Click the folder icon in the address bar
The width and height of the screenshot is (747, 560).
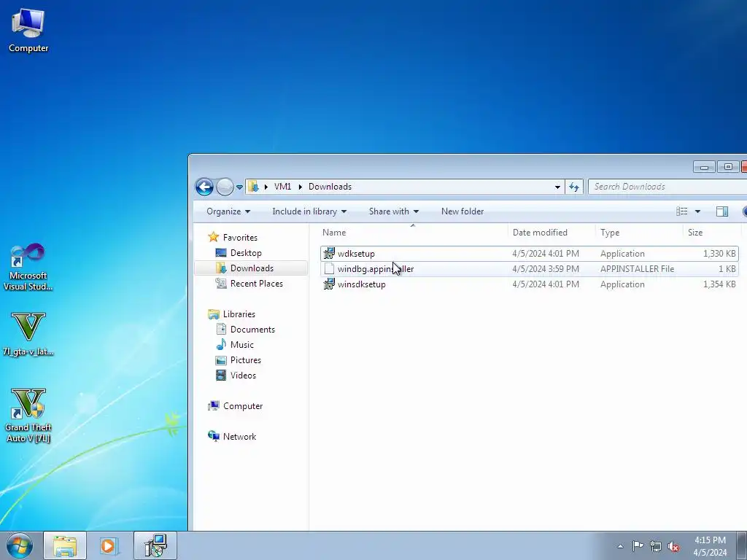(x=254, y=187)
